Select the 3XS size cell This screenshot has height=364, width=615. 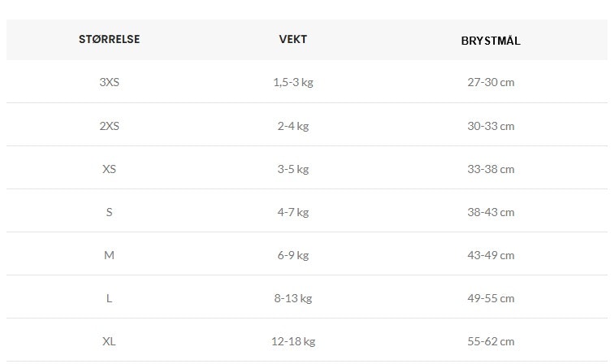[x=109, y=82]
